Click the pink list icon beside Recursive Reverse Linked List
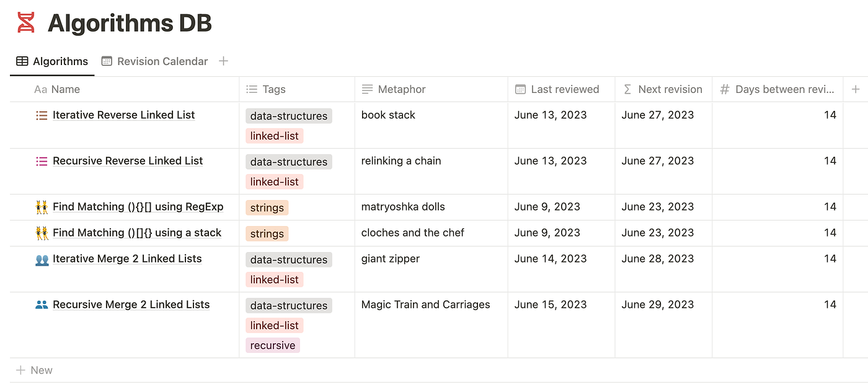This screenshot has width=868, height=387. pos(42,161)
